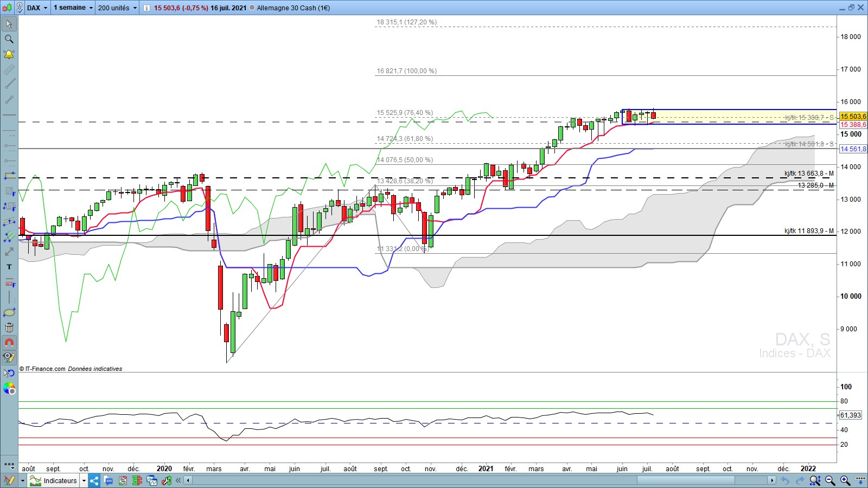Click the '16 821,7 (100,00 %)' Fibonacci label
Screen dimensions: 868x488
(407, 71)
